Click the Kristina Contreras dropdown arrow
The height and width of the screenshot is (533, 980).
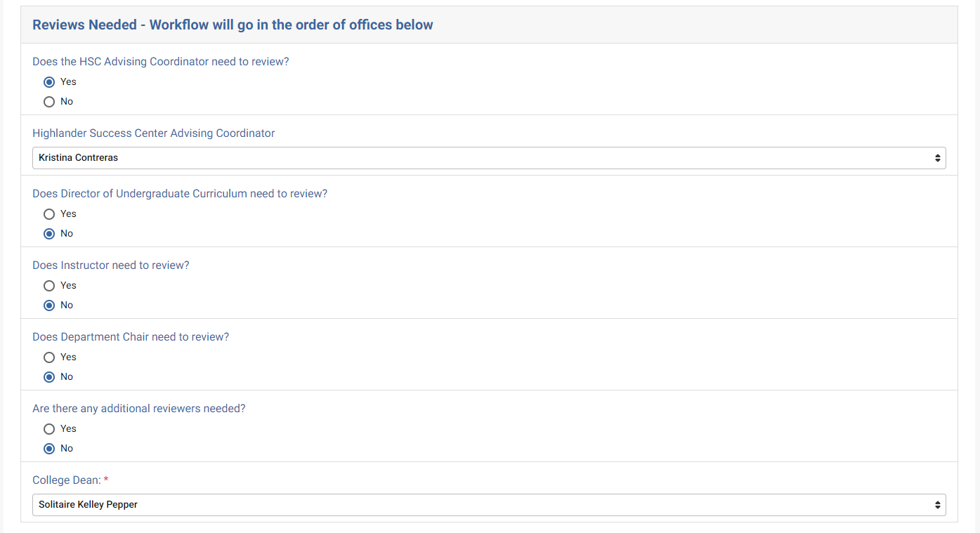pyautogui.click(x=937, y=158)
